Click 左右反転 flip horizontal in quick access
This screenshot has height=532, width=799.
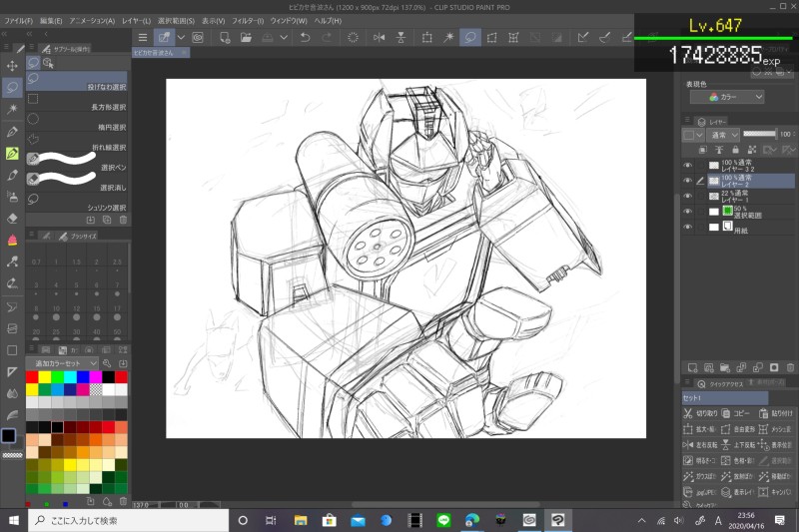click(x=697, y=444)
